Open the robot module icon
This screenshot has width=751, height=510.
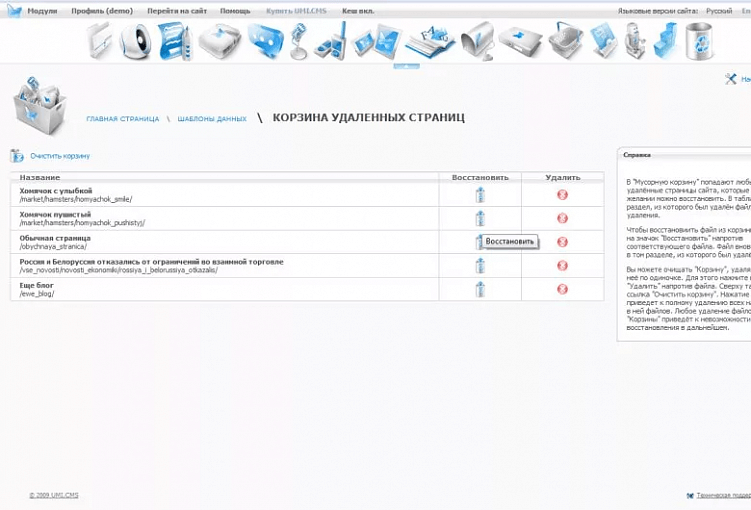(x=635, y=42)
